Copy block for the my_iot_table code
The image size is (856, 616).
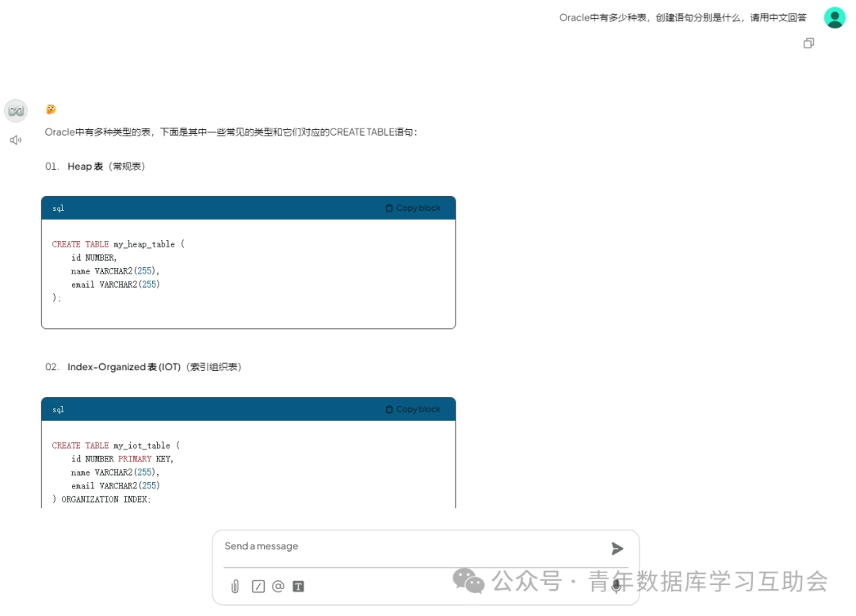(x=413, y=409)
